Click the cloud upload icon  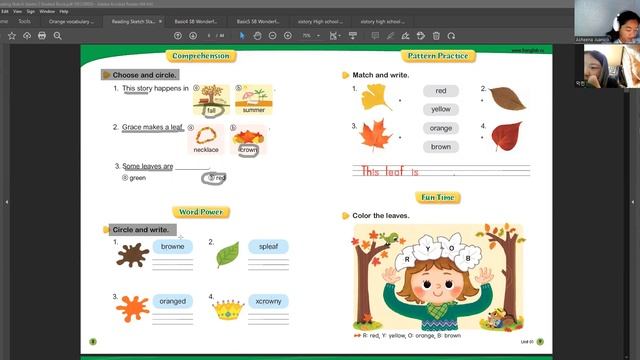coord(27,36)
